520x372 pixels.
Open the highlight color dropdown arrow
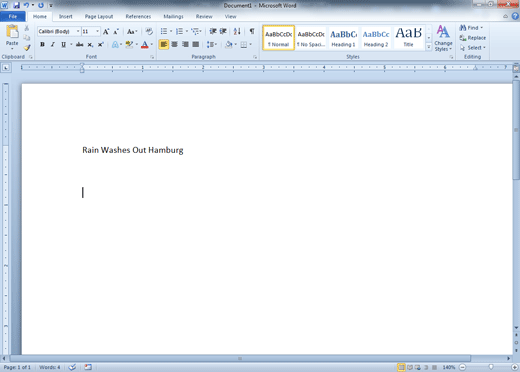(136, 44)
